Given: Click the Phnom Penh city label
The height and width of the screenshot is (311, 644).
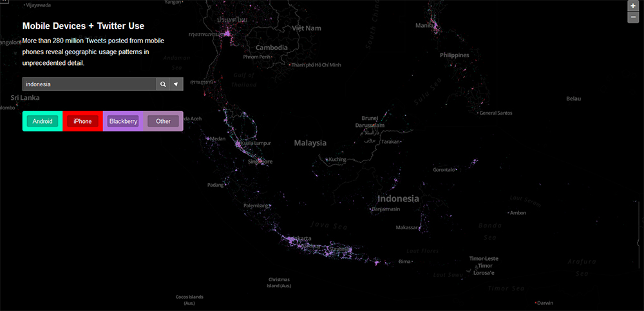Looking at the screenshot, I should 257,57.
